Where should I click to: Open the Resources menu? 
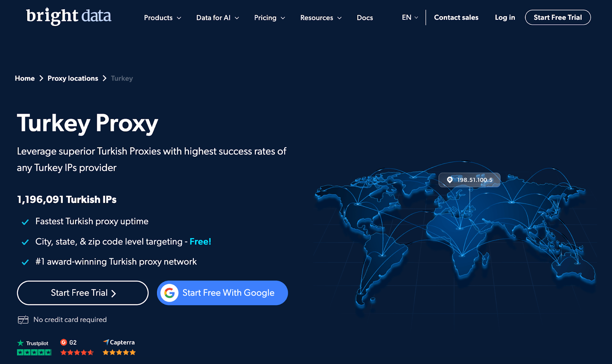click(321, 18)
